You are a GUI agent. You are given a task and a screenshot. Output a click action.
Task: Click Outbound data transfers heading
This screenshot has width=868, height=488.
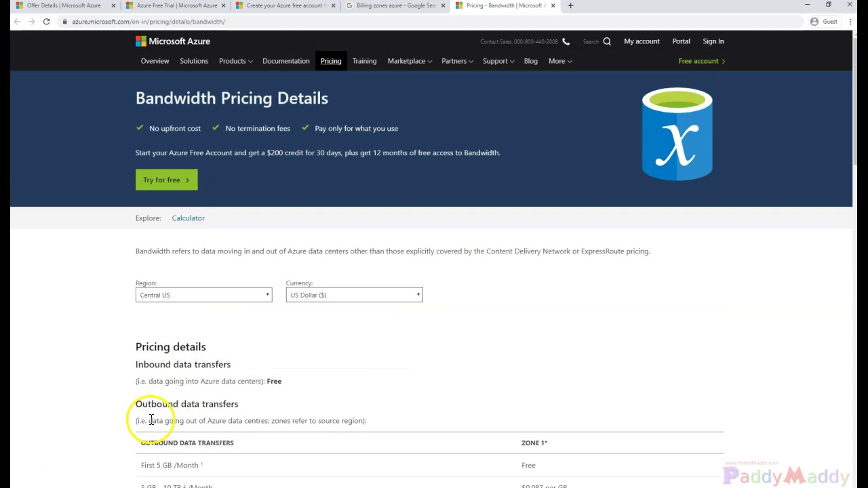coord(186,404)
